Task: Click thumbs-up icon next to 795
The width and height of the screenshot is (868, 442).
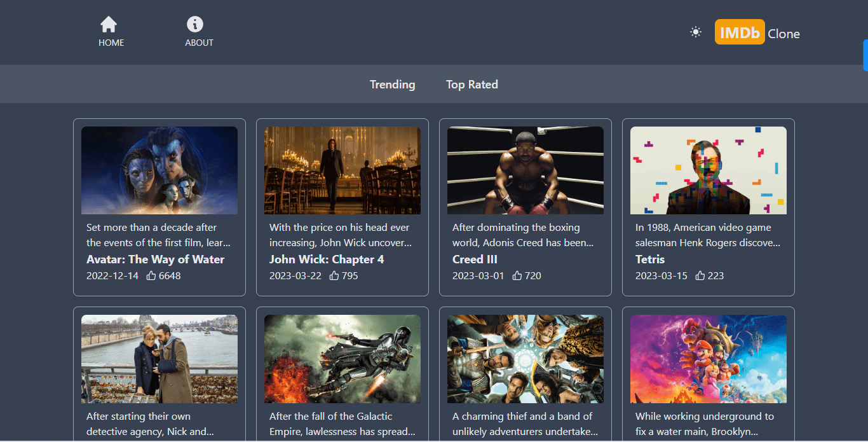Action: 334,275
